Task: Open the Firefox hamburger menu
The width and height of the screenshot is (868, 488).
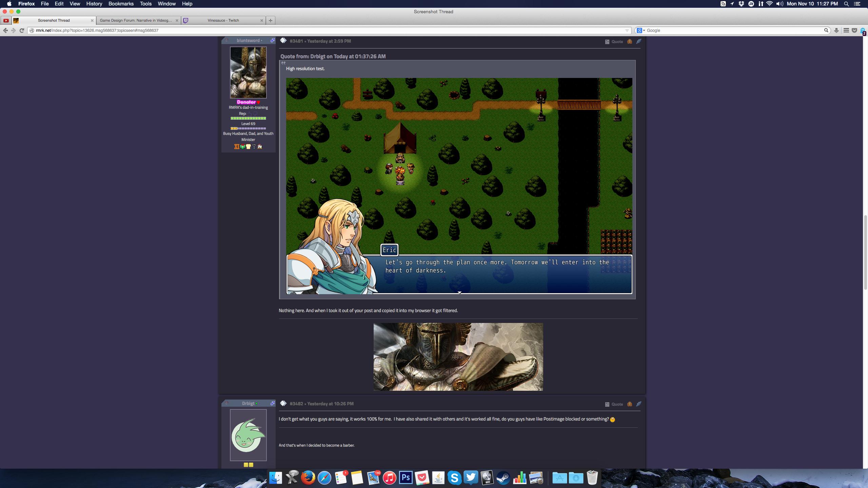Action: coord(846,30)
